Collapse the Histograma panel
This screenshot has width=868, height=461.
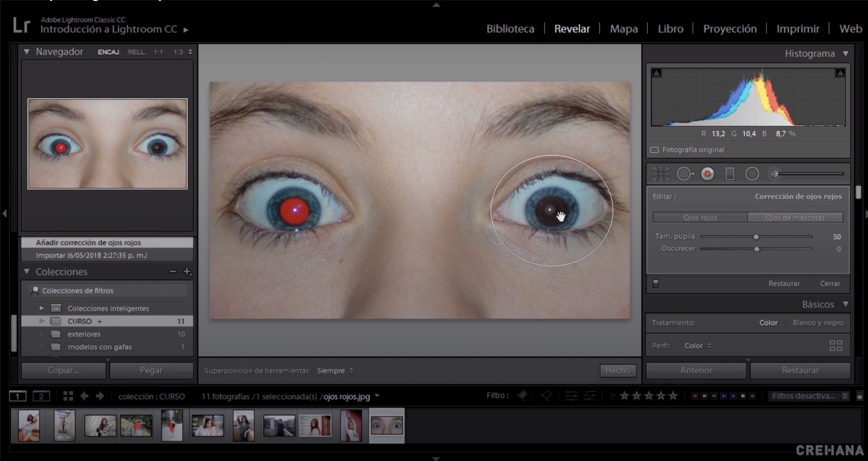[845, 53]
